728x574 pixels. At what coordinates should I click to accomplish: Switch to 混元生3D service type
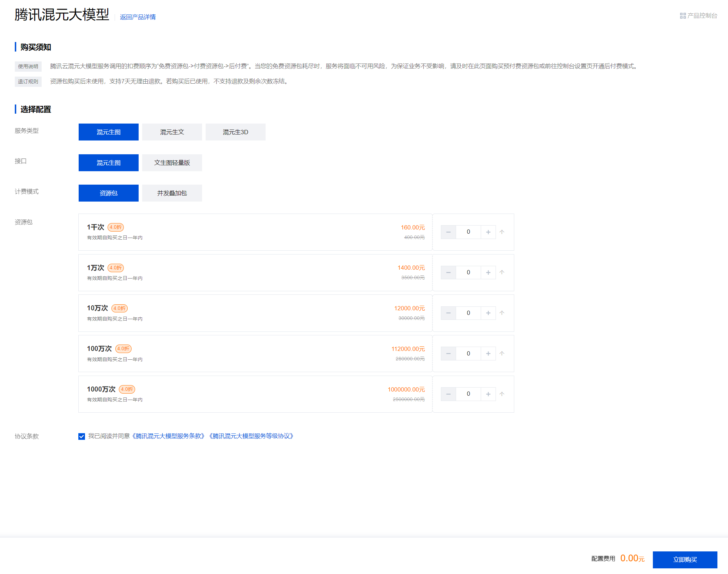pos(236,132)
